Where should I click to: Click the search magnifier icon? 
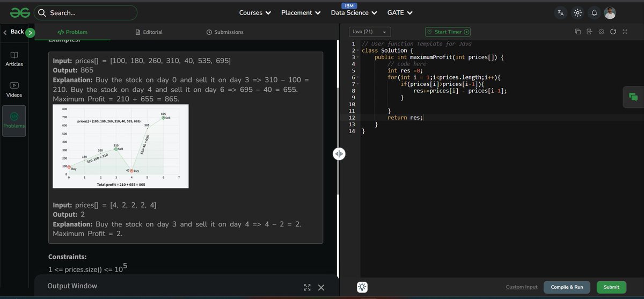pyautogui.click(x=42, y=13)
